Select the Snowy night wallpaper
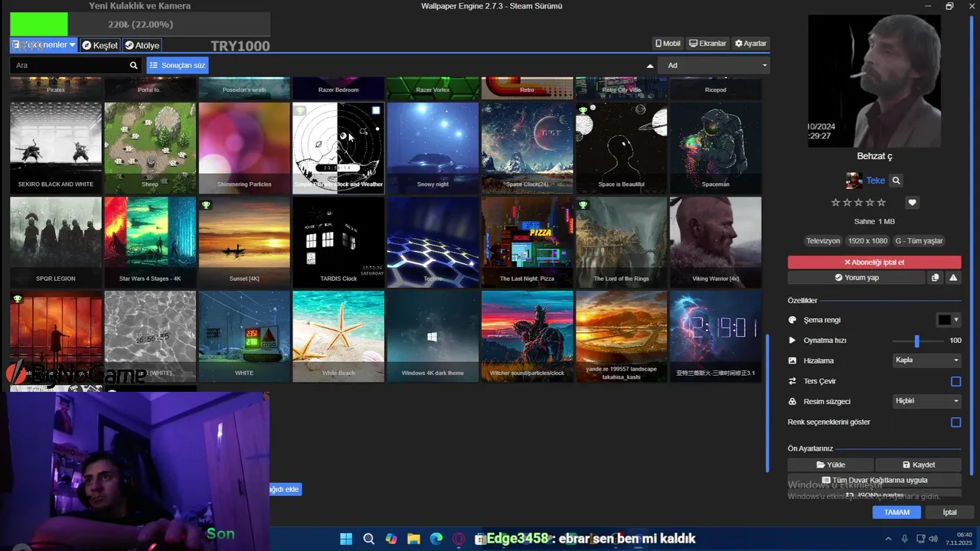 click(x=433, y=148)
